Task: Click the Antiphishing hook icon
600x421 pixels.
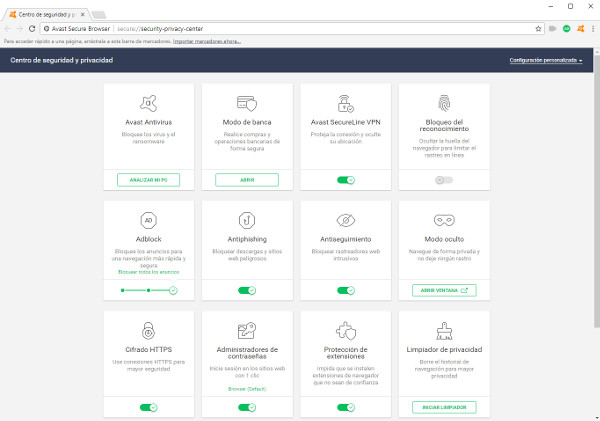Action: coord(246,219)
